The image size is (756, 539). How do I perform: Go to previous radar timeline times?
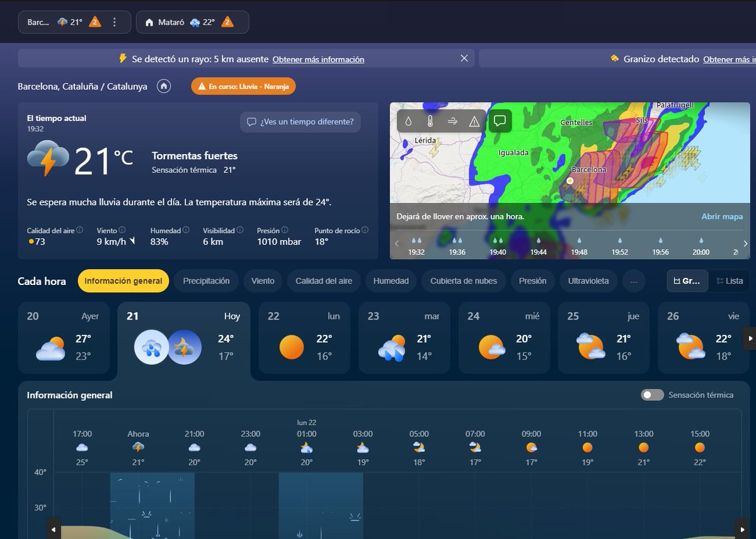tap(397, 243)
